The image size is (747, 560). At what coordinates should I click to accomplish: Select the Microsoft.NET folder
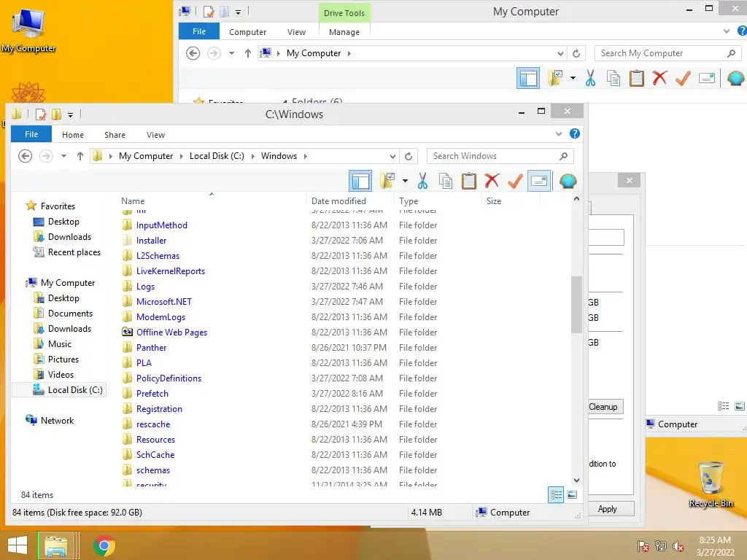click(x=164, y=302)
